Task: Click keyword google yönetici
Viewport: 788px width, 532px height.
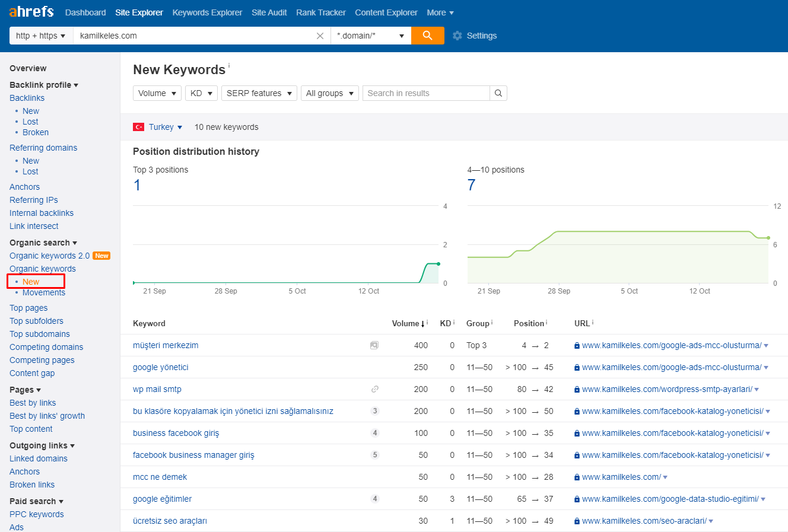Action: (x=161, y=367)
